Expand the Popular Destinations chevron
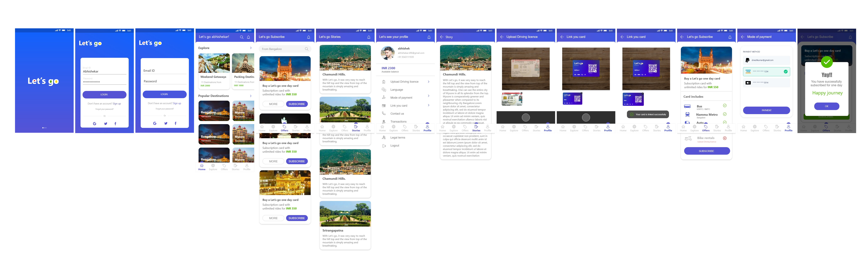Screen dimensions: 868x273 (x=251, y=96)
